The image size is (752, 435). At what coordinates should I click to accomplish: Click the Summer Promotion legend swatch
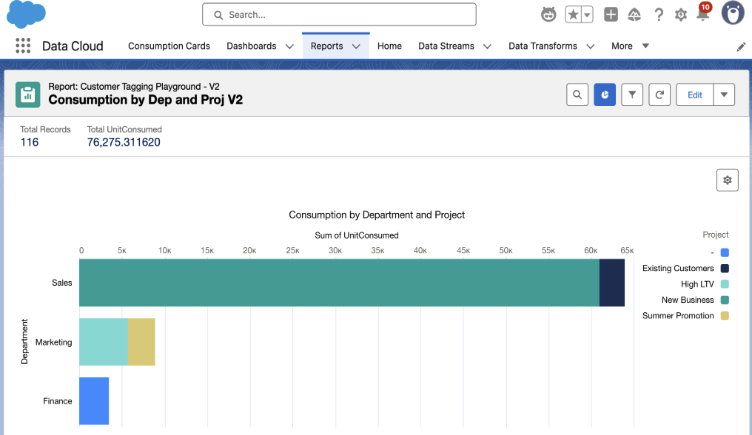point(725,316)
